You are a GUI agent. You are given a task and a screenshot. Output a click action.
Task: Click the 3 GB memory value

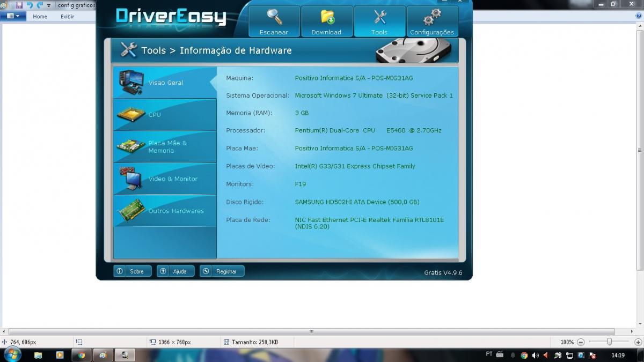pos(302,113)
